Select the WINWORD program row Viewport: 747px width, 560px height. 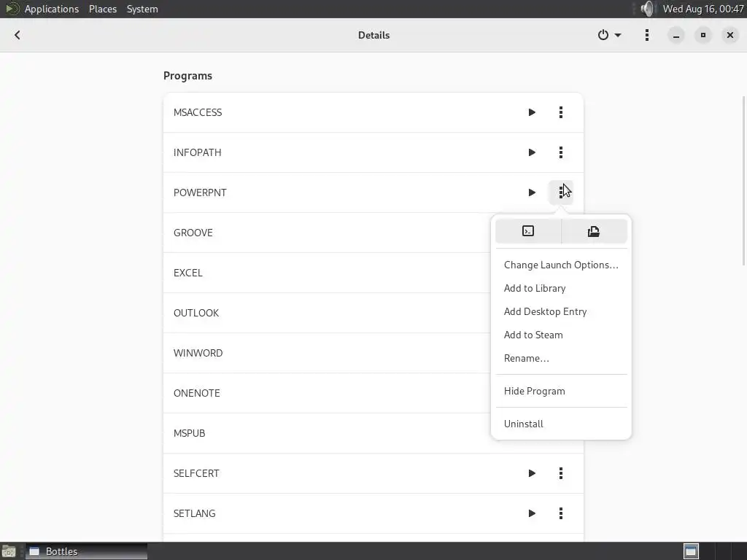click(x=373, y=353)
